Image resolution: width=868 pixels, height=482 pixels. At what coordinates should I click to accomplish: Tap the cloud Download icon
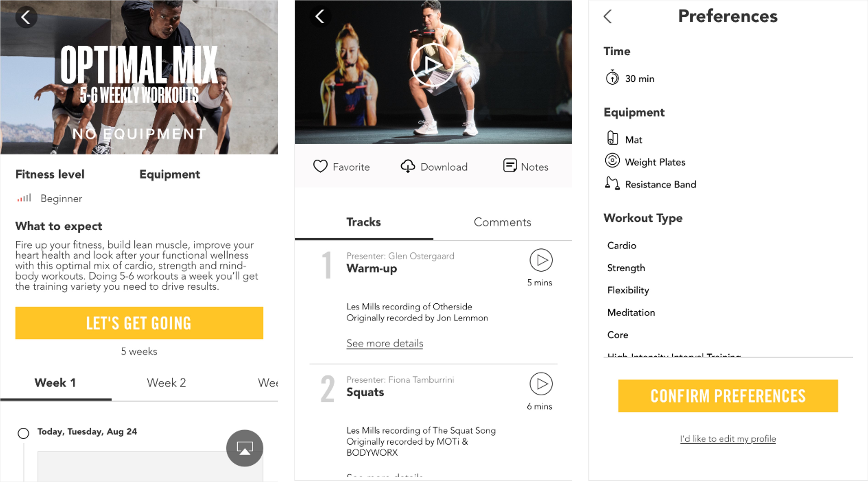coord(408,166)
